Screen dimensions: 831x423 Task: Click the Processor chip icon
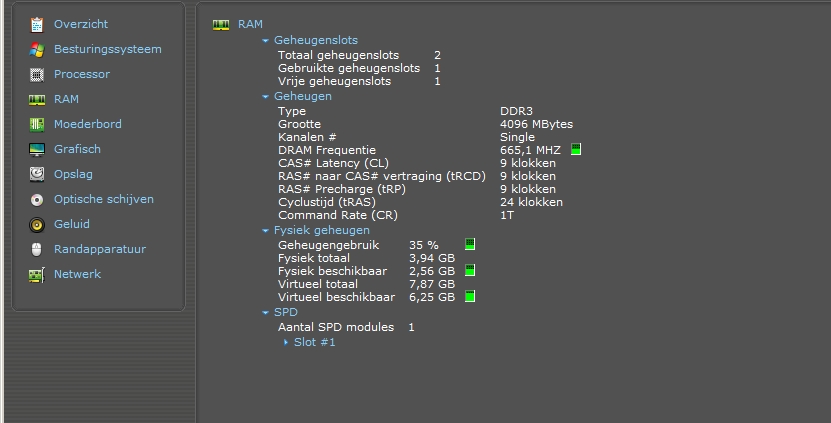[37, 74]
